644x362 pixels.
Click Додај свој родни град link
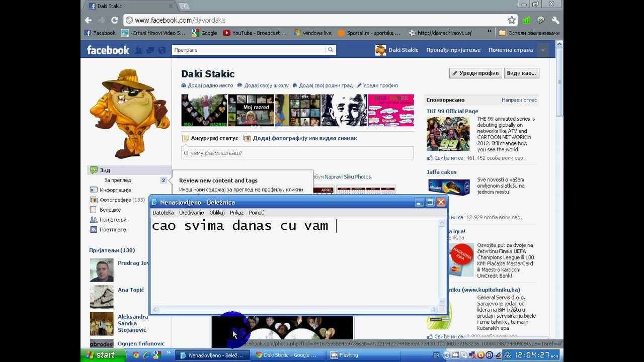(323, 85)
